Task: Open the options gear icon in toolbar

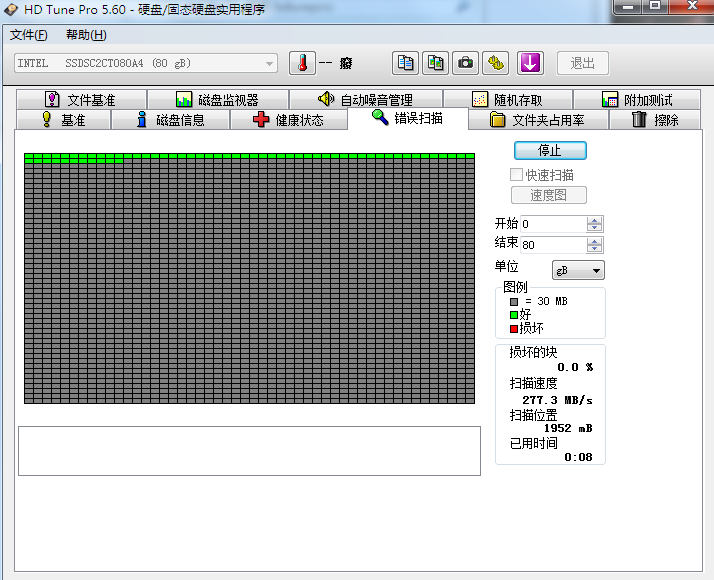Action: coord(495,63)
